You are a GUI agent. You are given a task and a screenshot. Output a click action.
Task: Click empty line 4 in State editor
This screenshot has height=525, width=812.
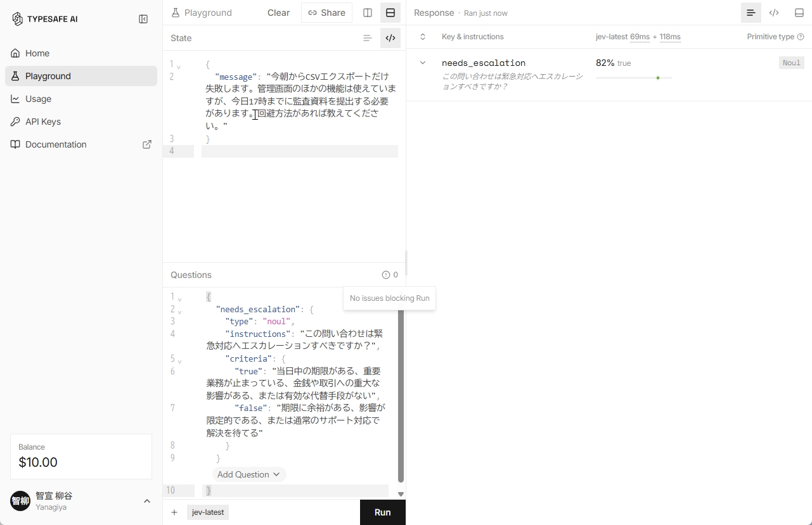299,151
